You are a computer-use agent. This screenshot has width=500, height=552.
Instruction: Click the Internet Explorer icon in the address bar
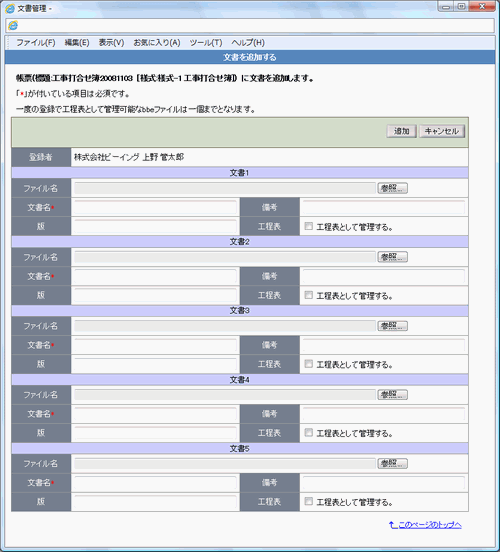pos(13,25)
